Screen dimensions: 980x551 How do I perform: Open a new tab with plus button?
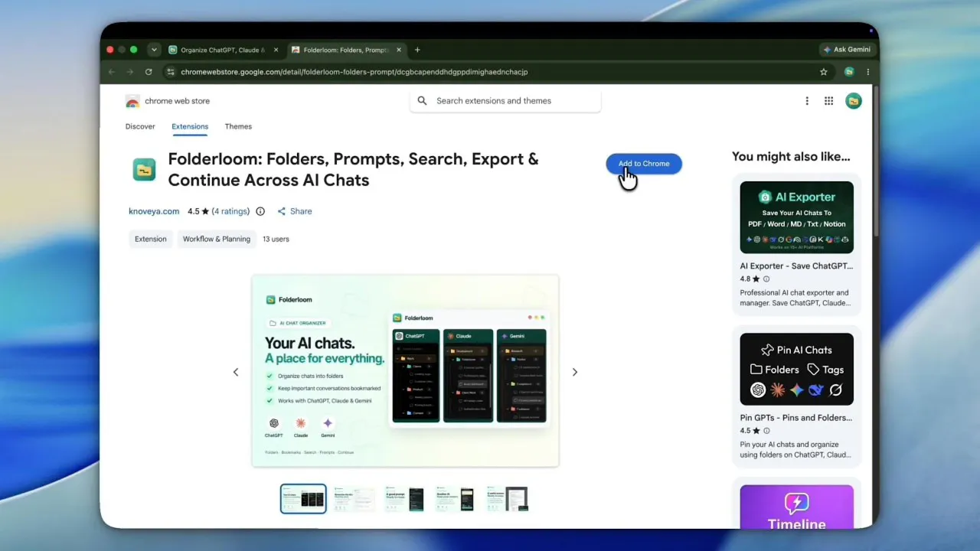point(417,50)
